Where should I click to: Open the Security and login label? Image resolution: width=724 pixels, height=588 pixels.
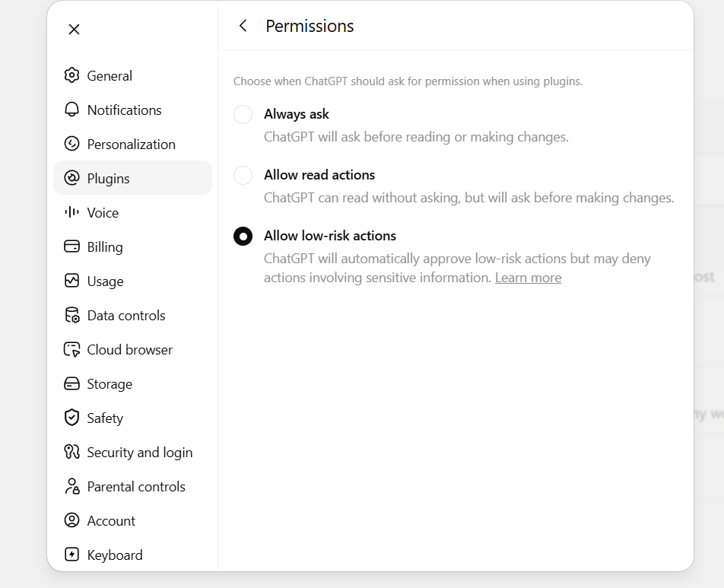pos(139,453)
